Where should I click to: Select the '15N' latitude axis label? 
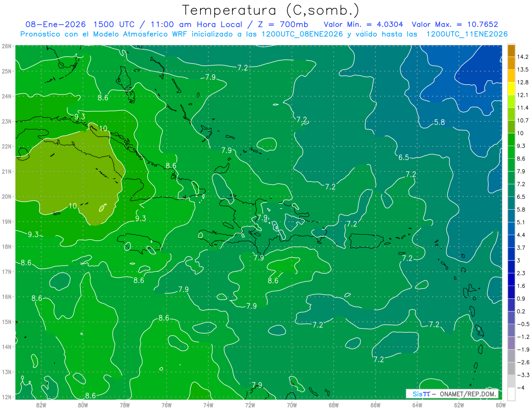(6, 322)
